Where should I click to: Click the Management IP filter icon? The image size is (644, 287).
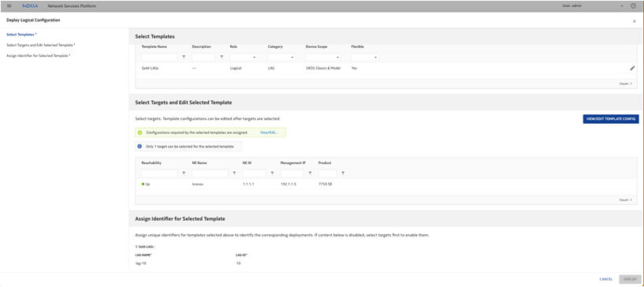click(310, 173)
